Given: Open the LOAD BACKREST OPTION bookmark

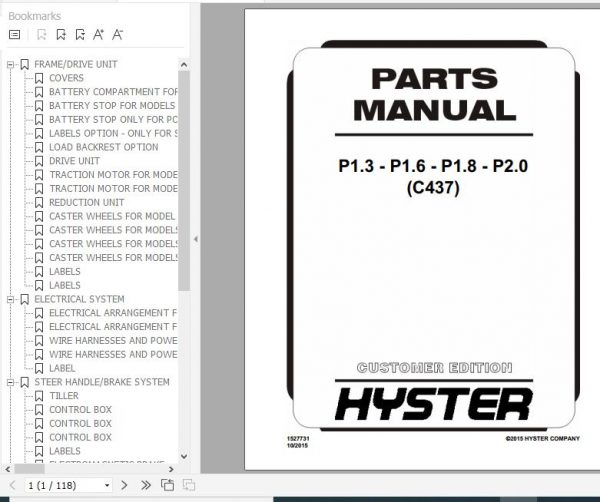Looking at the screenshot, I should [x=104, y=147].
